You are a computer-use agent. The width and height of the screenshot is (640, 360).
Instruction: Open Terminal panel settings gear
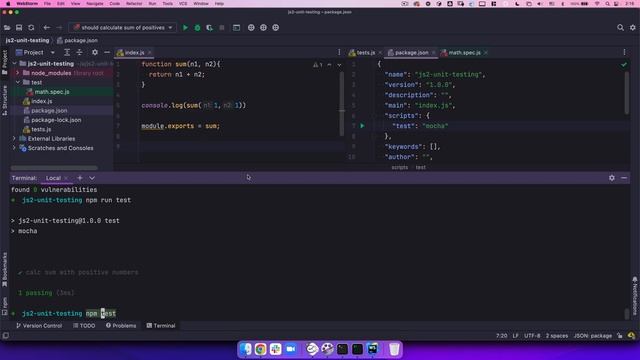point(611,178)
